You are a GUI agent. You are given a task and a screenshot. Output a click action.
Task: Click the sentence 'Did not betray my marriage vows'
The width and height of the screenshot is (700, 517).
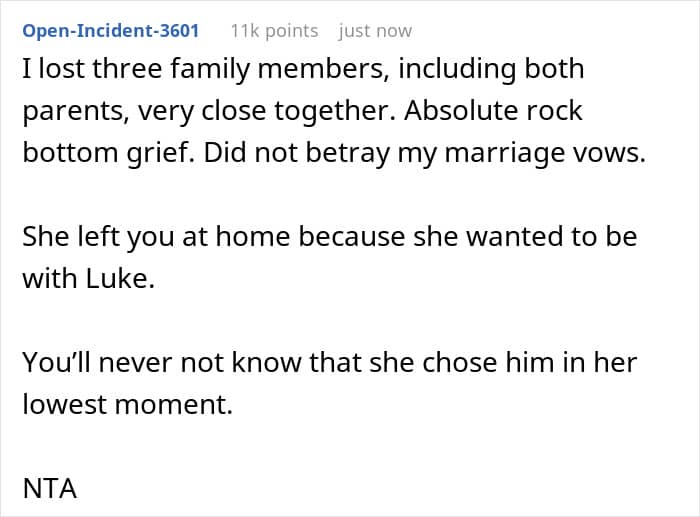point(425,153)
